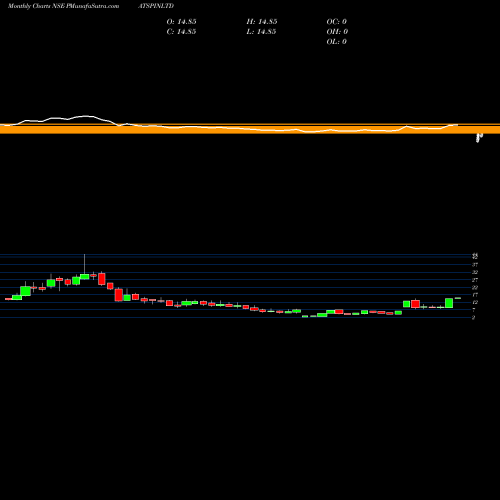Click the 17 price axis label
This screenshot has height=500, width=500.
point(475,295)
